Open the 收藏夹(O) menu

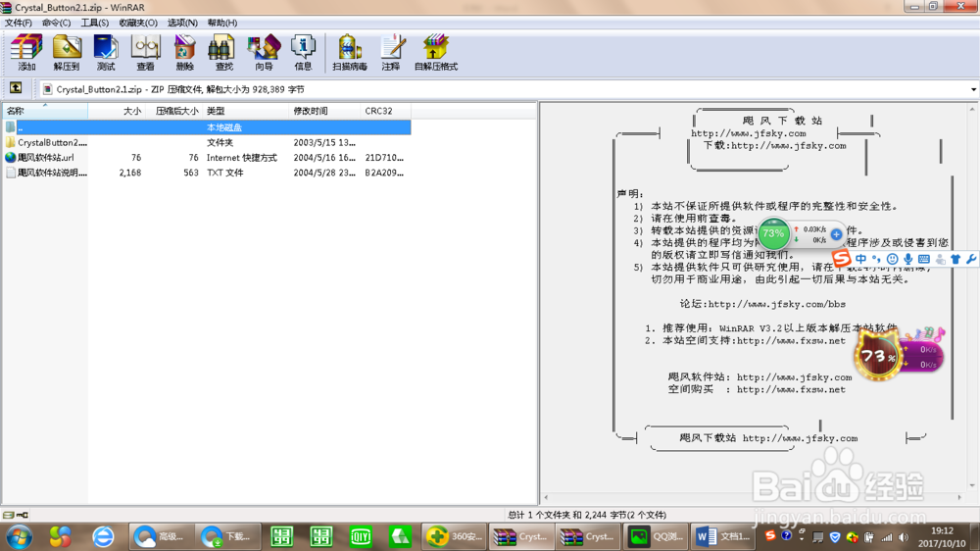pos(138,23)
